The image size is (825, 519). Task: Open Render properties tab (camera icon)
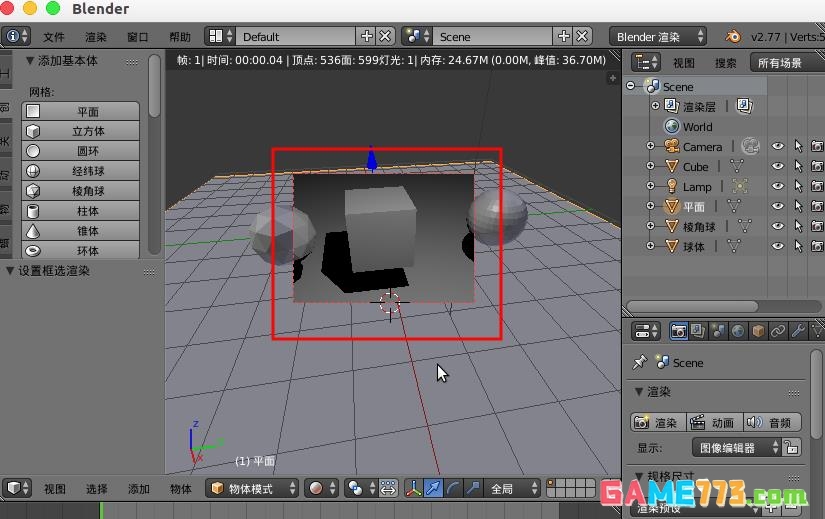(678, 331)
